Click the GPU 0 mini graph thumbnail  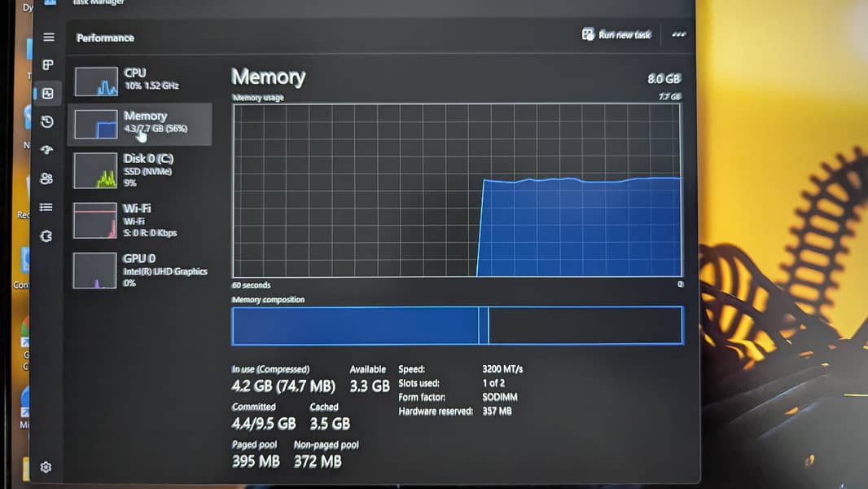94,271
